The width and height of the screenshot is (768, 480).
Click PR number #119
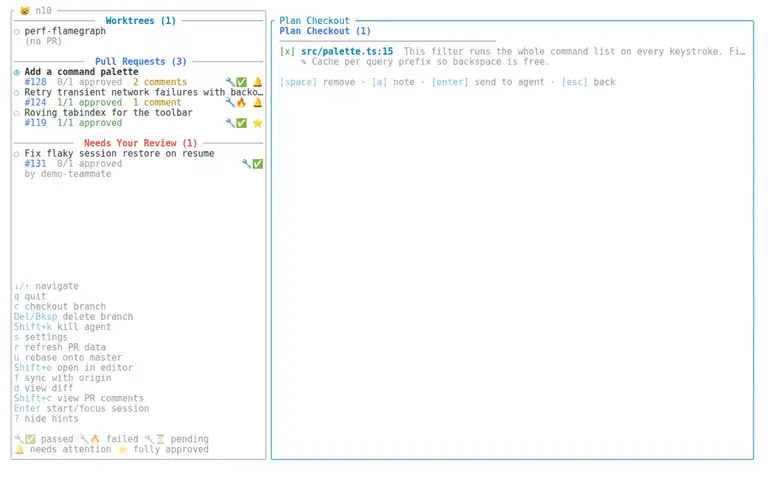pyautogui.click(x=35, y=123)
